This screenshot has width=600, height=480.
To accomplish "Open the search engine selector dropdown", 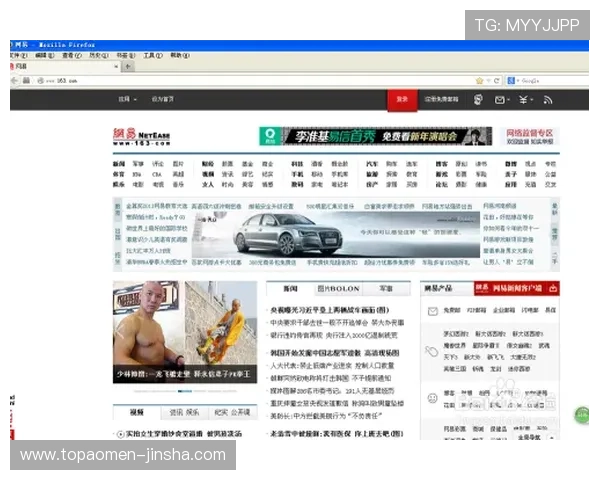I will [x=513, y=80].
